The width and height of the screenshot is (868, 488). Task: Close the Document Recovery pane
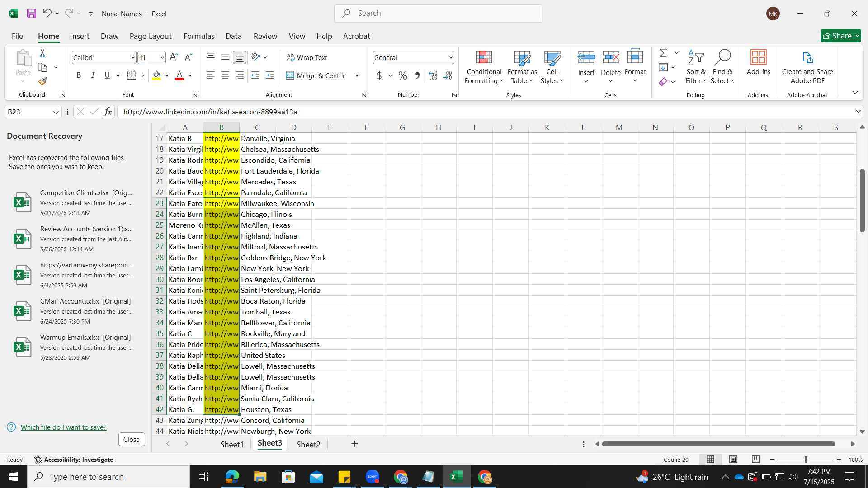[132, 439]
